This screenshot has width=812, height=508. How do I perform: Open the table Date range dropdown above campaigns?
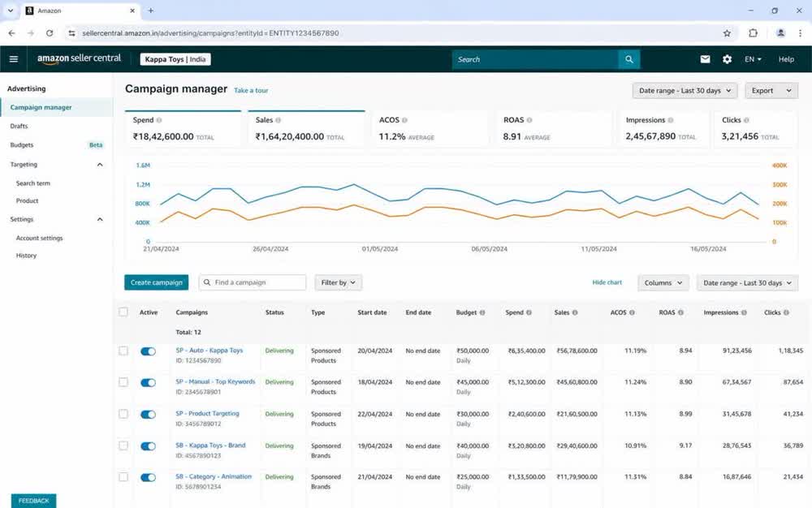click(747, 283)
